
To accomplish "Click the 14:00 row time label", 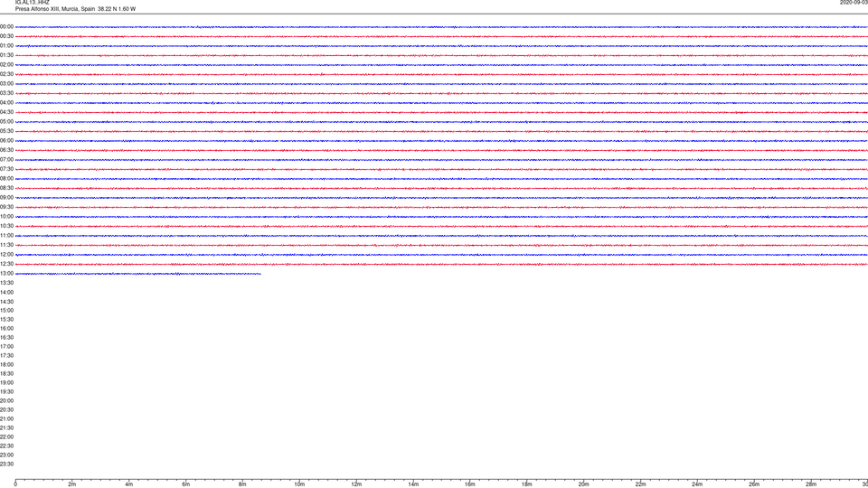I will point(6,292).
